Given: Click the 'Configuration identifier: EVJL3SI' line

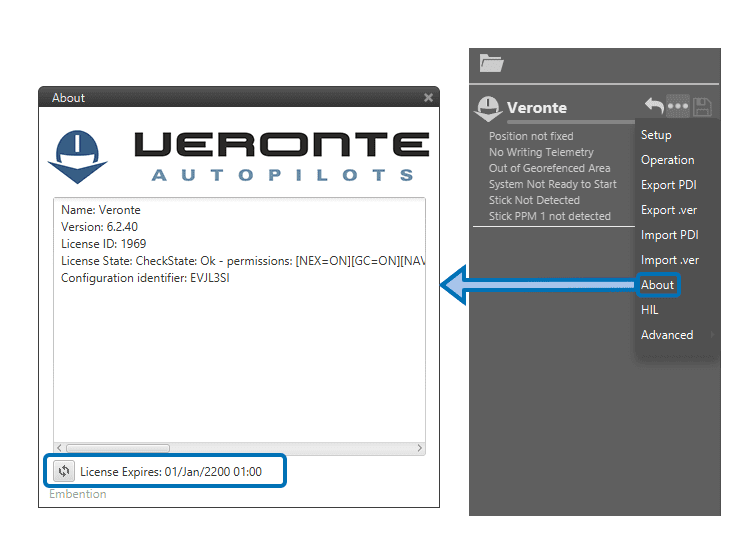Looking at the screenshot, I should tap(145, 278).
